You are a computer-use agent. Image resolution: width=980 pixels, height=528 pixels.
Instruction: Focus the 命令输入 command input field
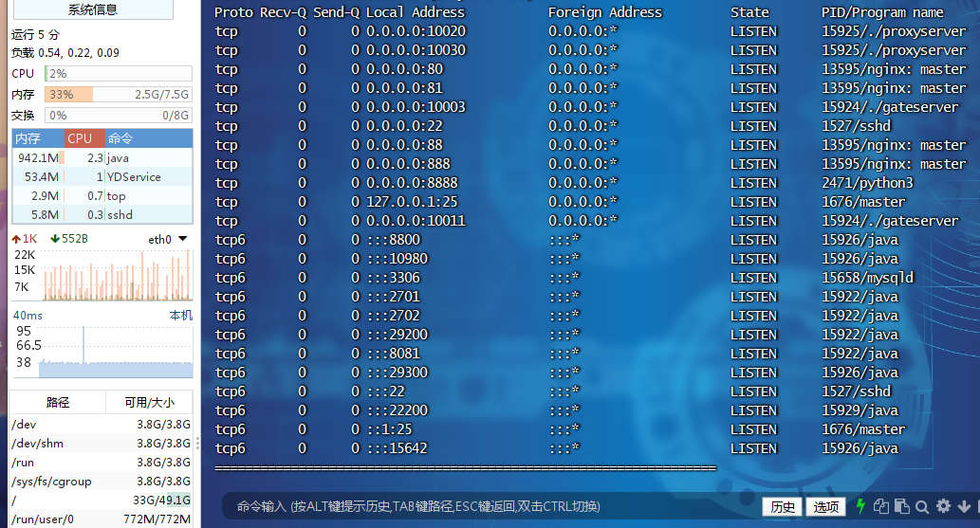(x=490, y=506)
